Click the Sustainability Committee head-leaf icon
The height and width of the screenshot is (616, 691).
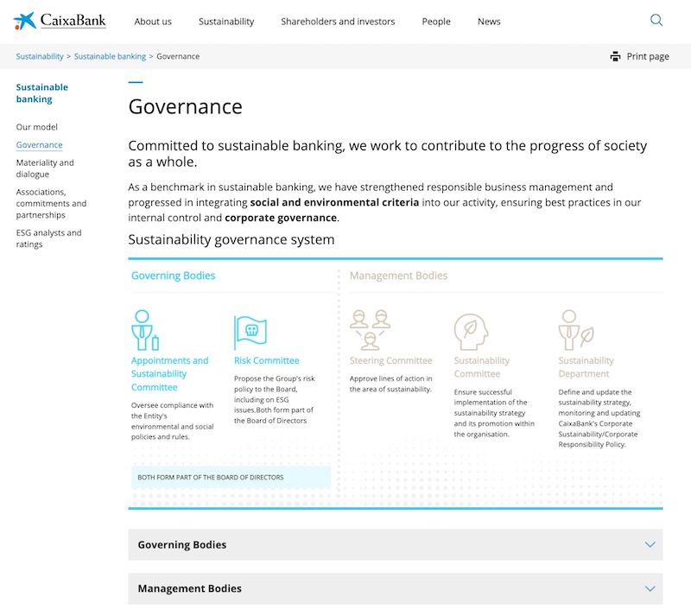click(471, 332)
